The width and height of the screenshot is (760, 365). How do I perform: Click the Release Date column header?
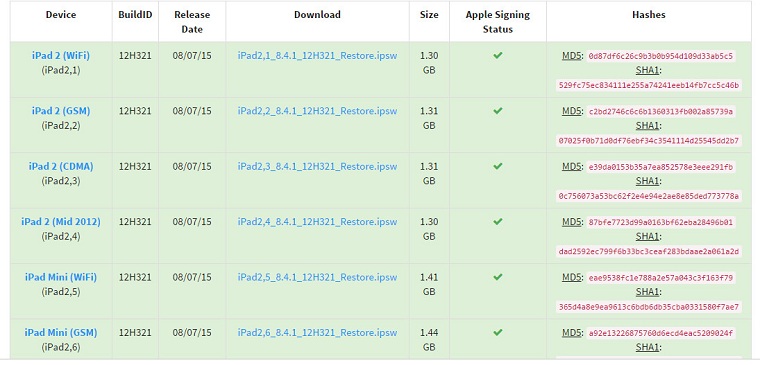pos(192,22)
